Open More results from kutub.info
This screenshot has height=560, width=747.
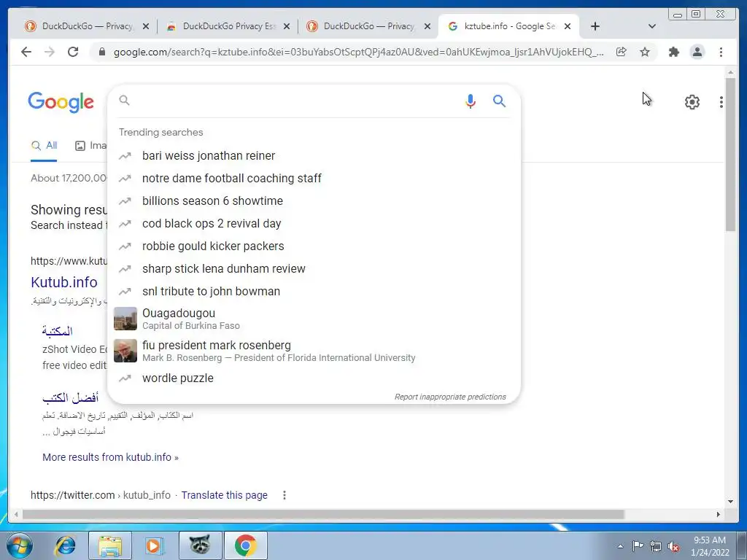click(111, 457)
